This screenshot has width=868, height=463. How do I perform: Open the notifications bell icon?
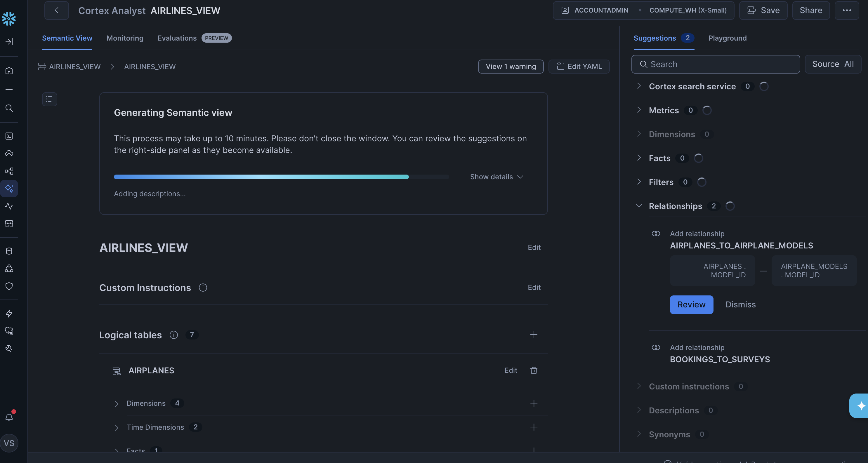9,417
